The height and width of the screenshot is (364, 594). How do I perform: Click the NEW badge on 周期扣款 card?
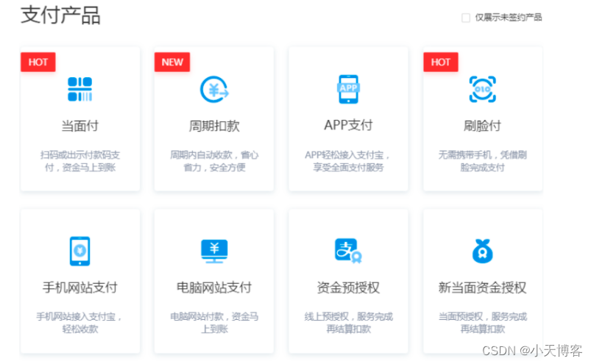point(172,62)
